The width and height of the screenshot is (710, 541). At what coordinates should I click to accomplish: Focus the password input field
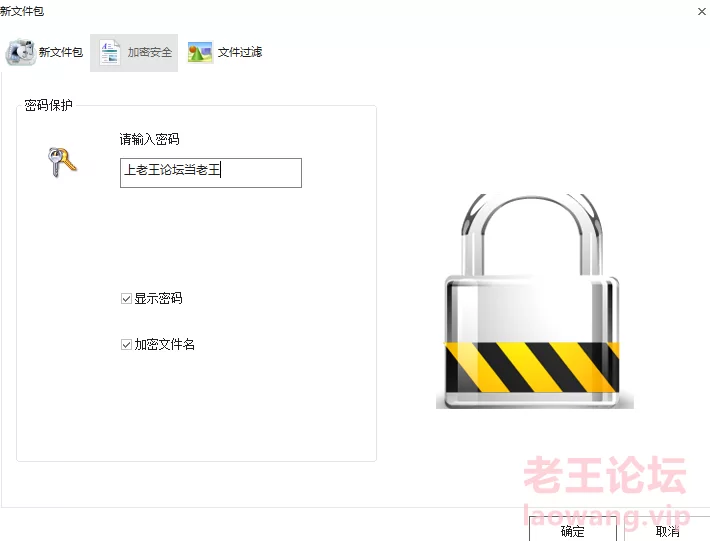[x=211, y=173]
